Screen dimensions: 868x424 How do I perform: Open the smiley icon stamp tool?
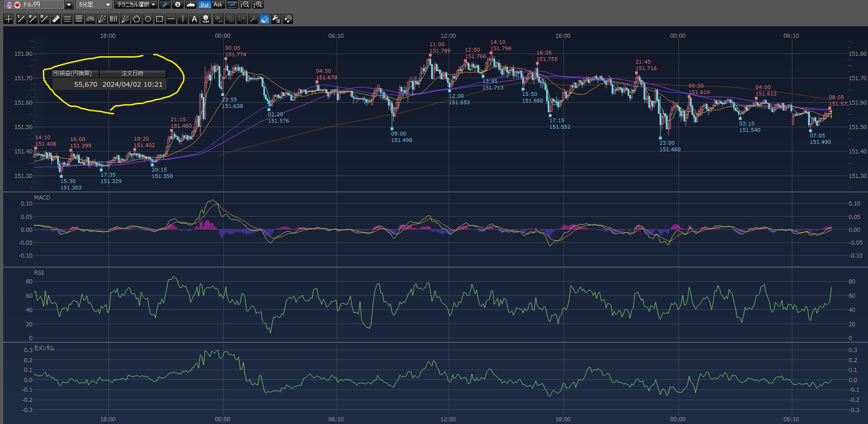point(206,19)
